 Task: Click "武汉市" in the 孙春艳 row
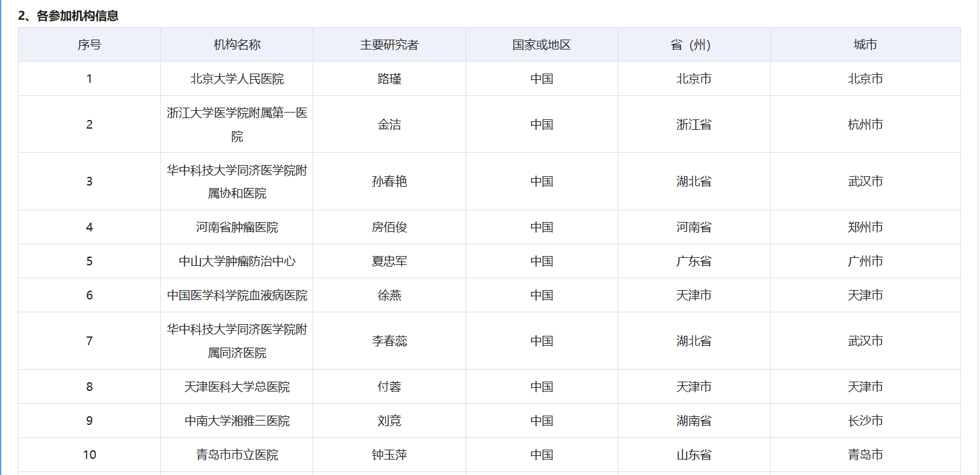tap(865, 181)
